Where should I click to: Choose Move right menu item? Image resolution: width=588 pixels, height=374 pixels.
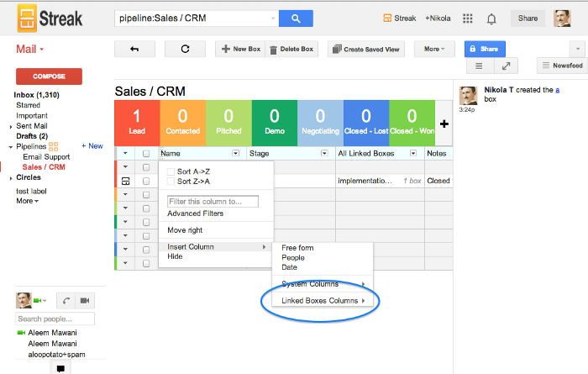[x=185, y=230]
